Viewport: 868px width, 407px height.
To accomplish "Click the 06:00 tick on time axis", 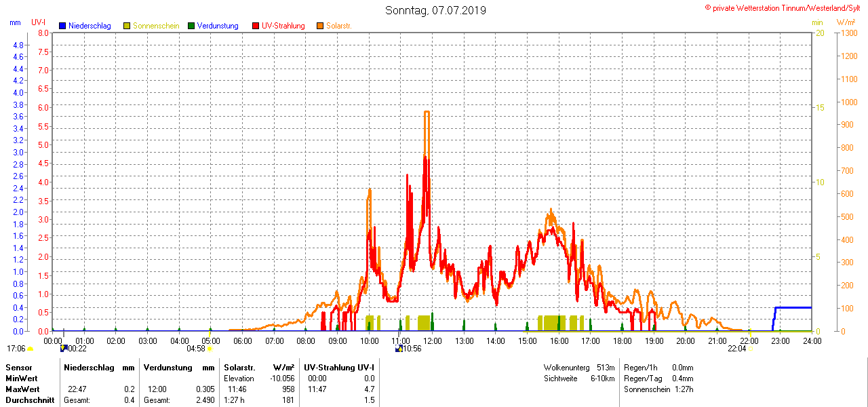I will coord(242,341).
